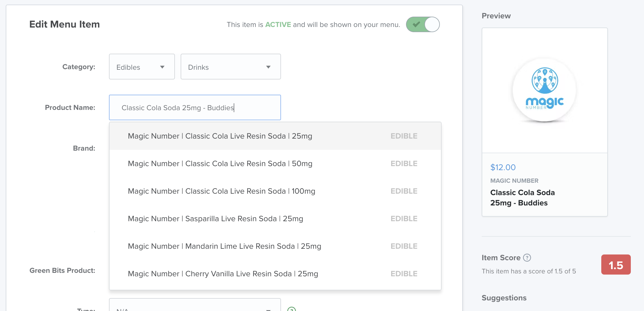Click the $12.00 price in preview
Viewport: 644px width, 311px height.
coord(503,167)
